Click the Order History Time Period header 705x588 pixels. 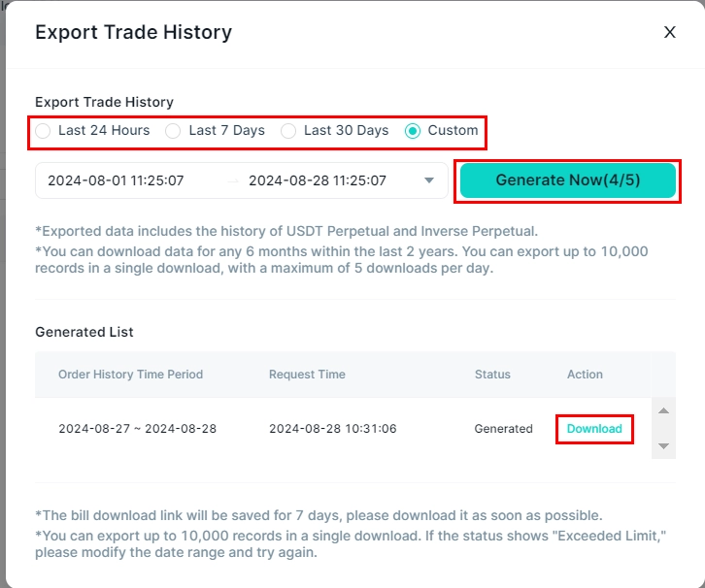pos(130,375)
